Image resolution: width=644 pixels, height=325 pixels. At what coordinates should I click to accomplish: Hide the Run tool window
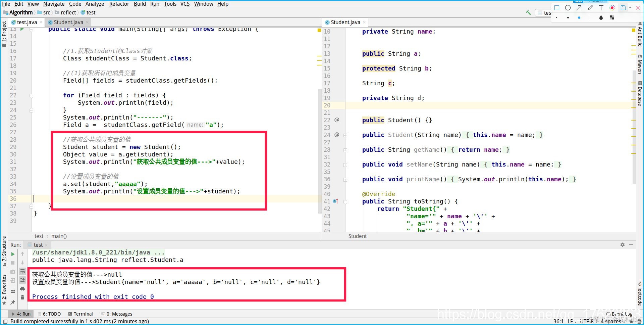(631, 245)
